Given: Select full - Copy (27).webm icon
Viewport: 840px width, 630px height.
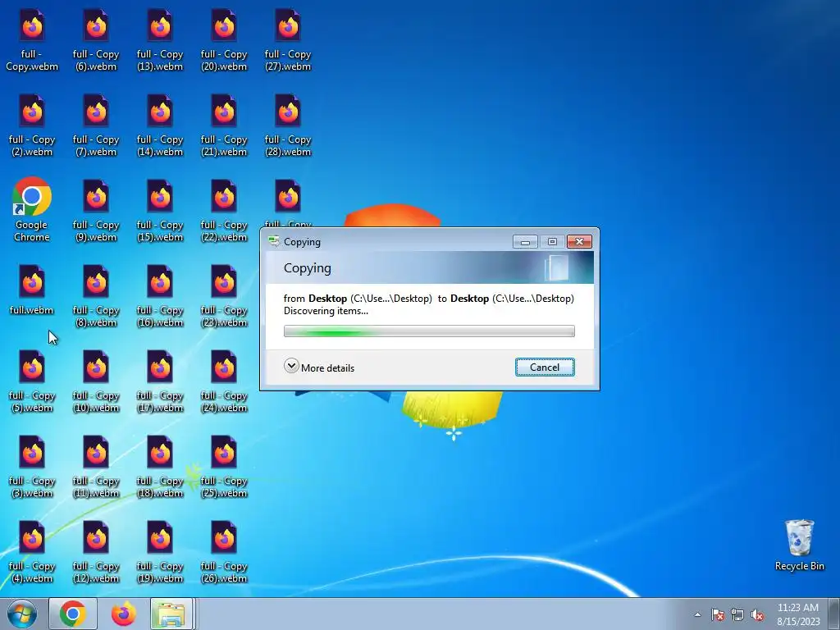Looking at the screenshot, I should tap(288, 41).
